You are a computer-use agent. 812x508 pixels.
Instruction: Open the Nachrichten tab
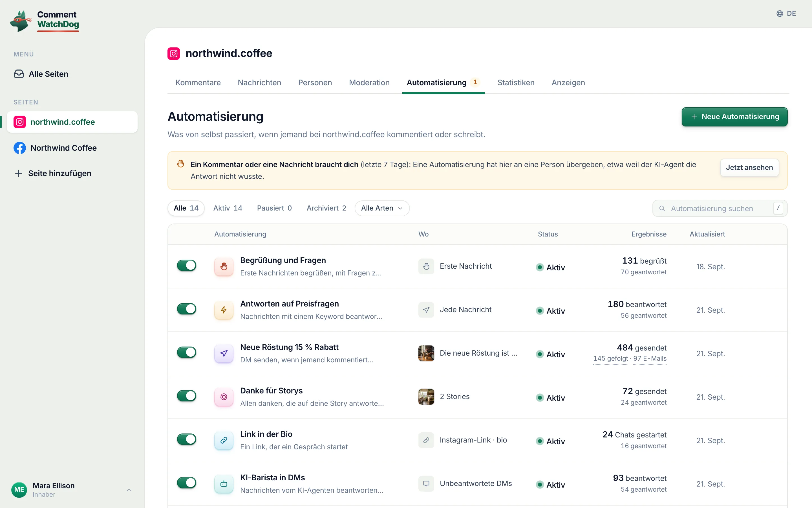pyautogui.click(x=259, y=83)
